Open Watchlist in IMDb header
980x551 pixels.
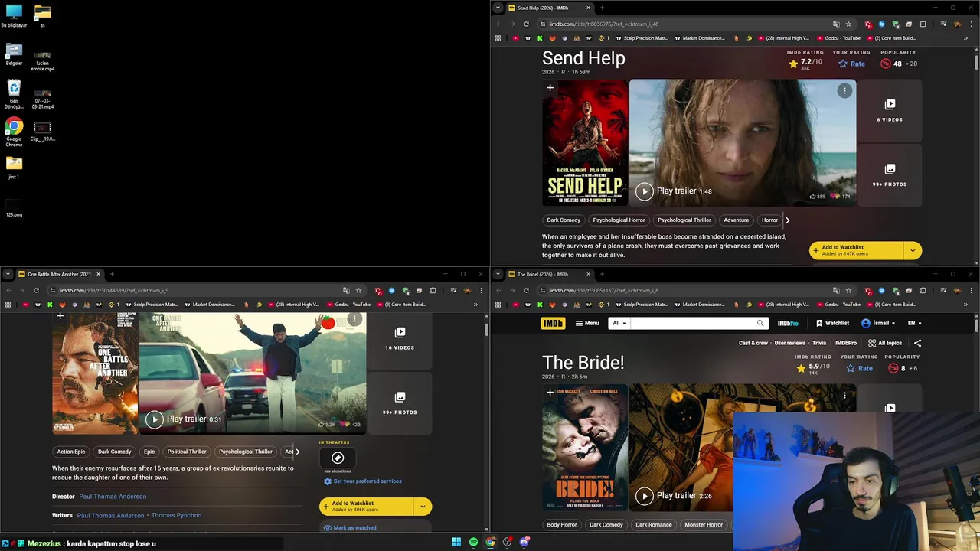(x=832, y=323)
